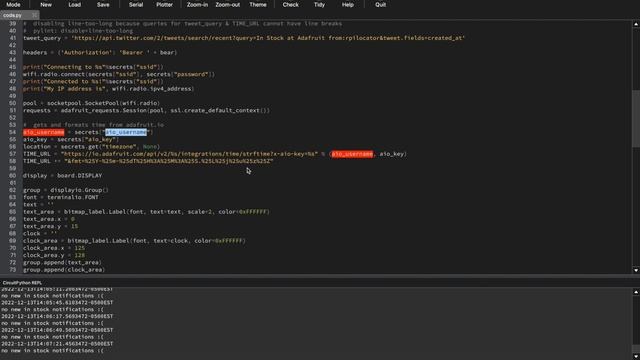The image size is (640, 360).
Task: Click the api.twitter.com URL string
Action: (x=268, y=38)
